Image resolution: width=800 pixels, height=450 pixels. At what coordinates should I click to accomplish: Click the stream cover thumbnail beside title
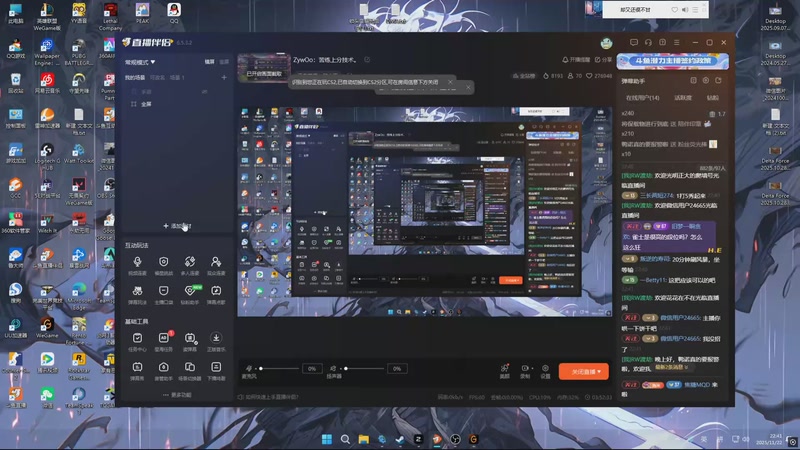click(264, 67)
